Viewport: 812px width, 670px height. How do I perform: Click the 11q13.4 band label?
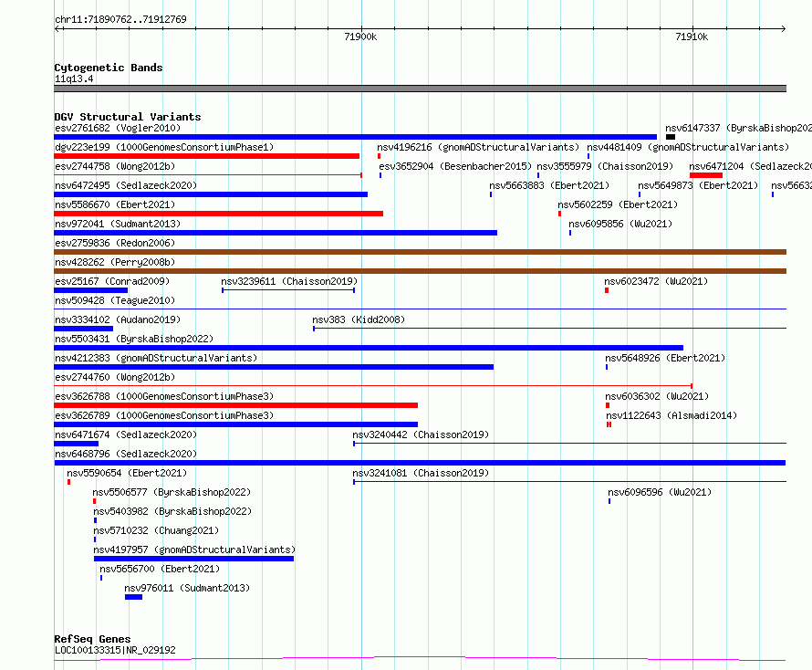[74, 79]
